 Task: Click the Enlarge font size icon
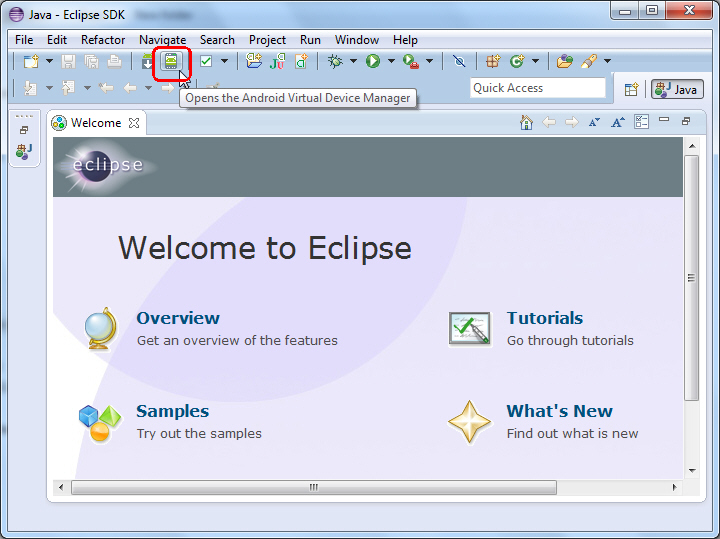(x=618, y=122)
